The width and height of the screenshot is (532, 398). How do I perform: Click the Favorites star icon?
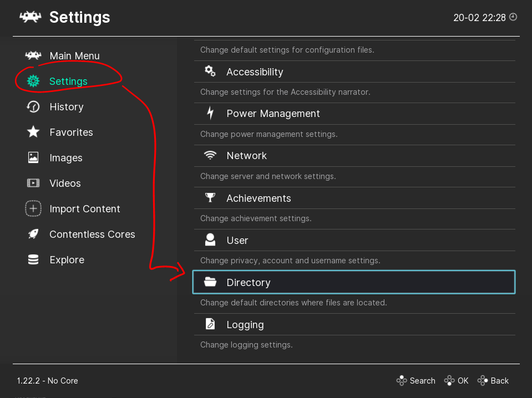(x=33, y=132)
